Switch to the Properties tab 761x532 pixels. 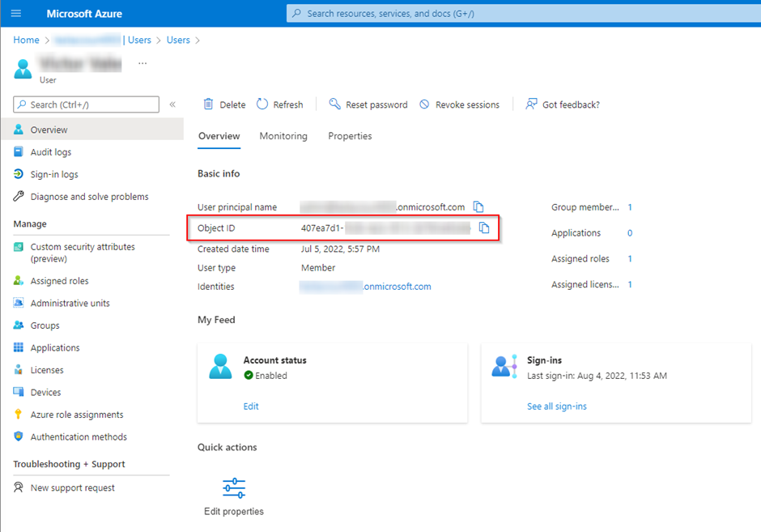coord(350,136)
